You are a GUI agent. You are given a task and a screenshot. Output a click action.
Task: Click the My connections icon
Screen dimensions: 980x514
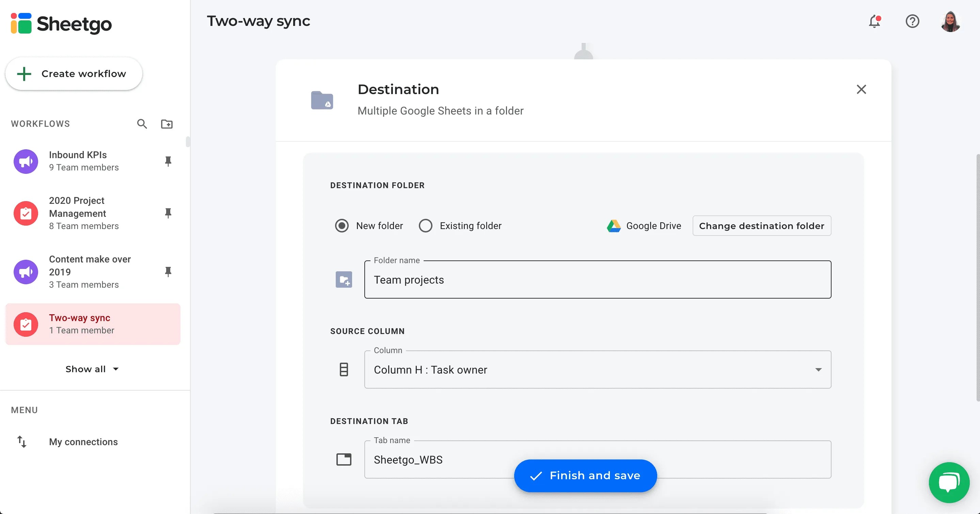(x=22, y=442)
